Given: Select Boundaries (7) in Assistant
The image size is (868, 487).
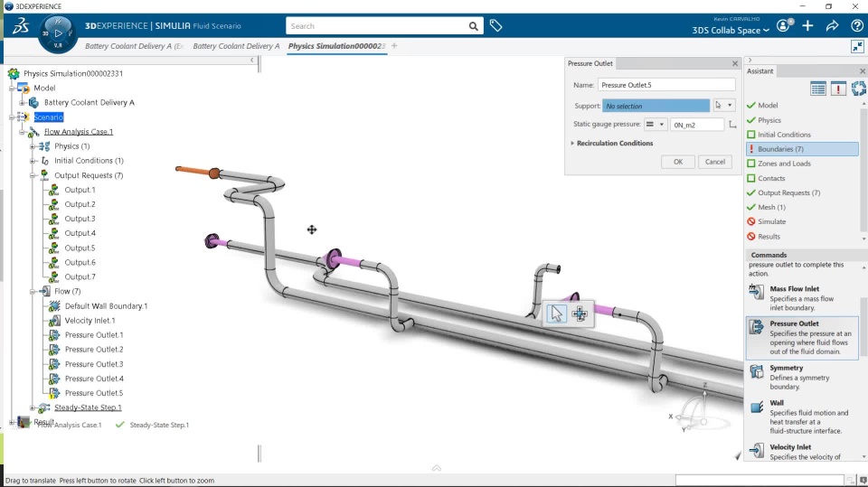Looking at the screenshot, I should 802,149.
